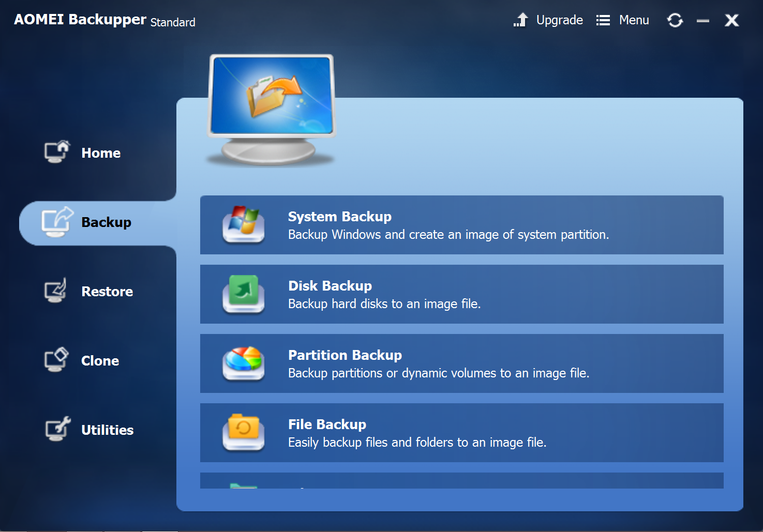763x532 pixels.
Task: Choose the System Backup option
Action: click(462, 225)
